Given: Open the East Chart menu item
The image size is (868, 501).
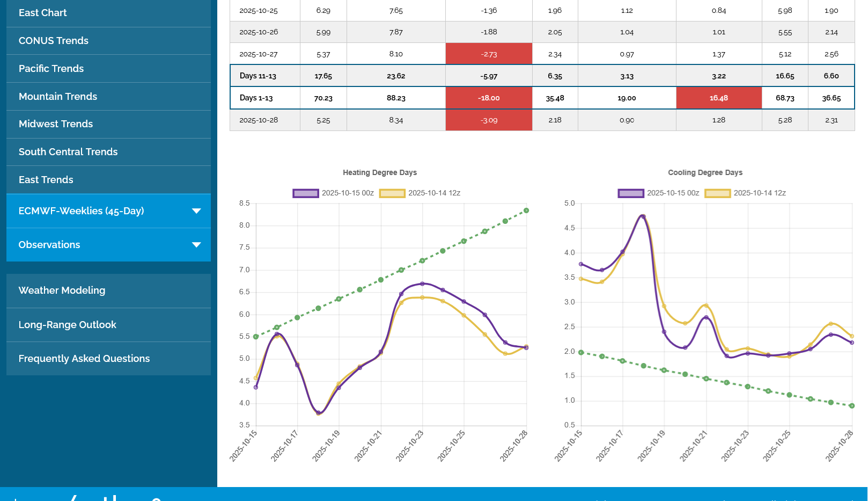Looking at the screenshot, I should (43, 13).
